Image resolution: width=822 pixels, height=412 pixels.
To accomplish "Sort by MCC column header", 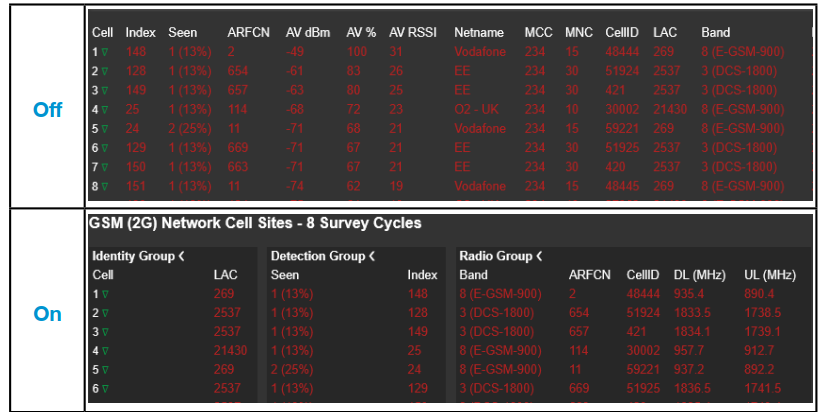I will [538, 32].
